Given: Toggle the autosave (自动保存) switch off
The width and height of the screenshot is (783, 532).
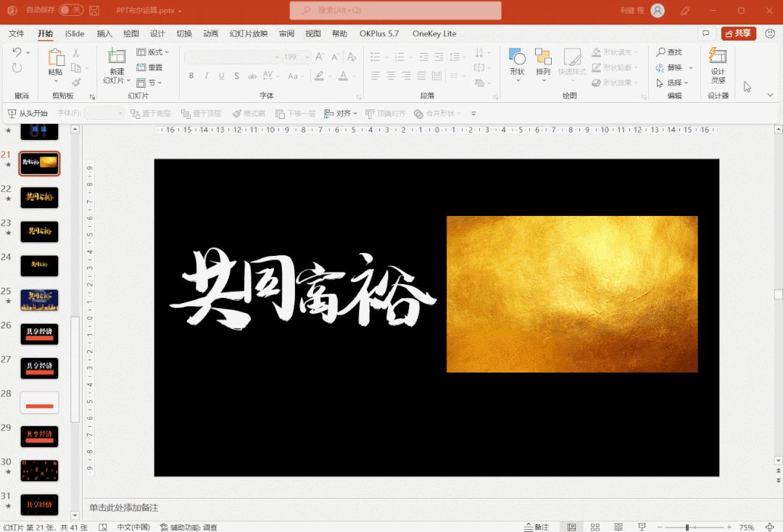Looking at the screenshot, I should pyautogui.click(x=70, y=12).
